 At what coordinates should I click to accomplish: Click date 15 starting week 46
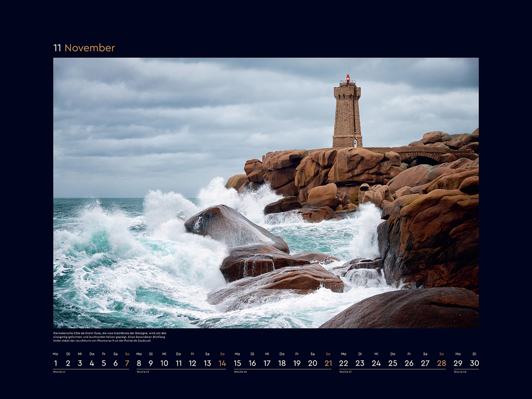tap(237, 362)
